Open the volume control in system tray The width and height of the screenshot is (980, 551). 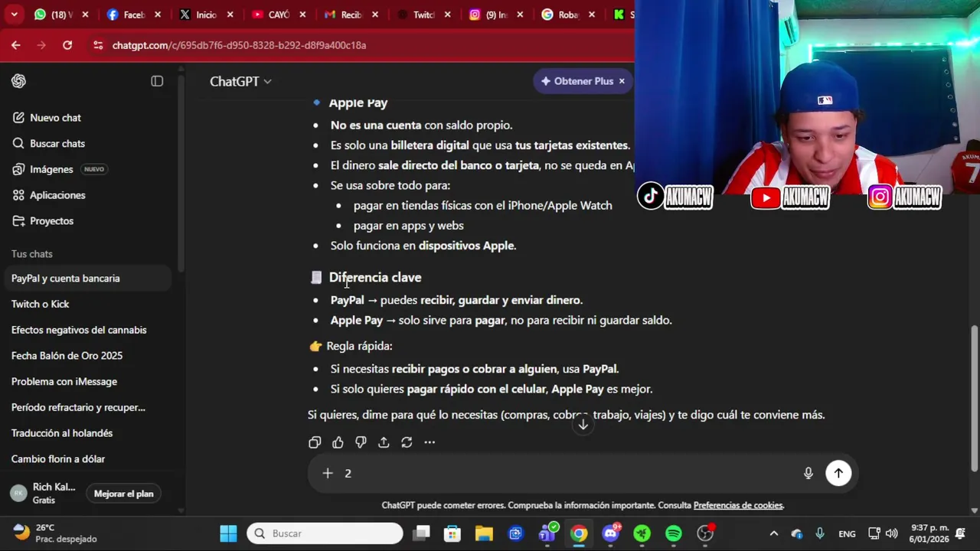891,533
